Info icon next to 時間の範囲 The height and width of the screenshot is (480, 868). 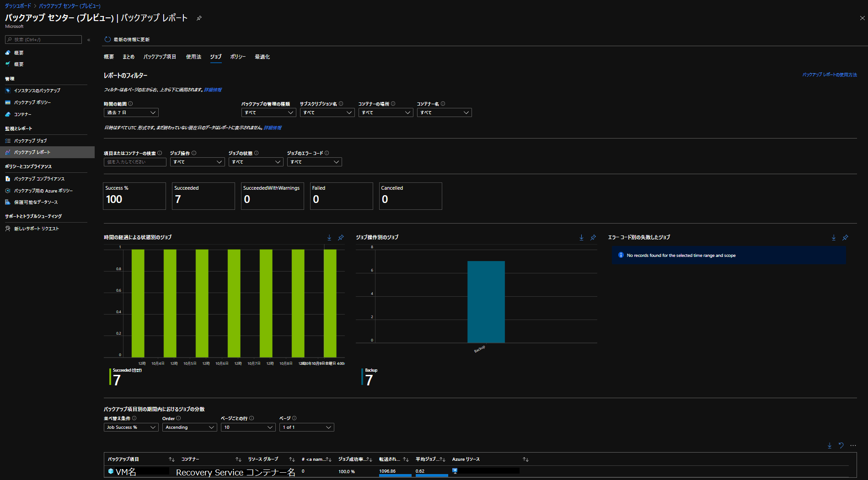tap(130, 104)
